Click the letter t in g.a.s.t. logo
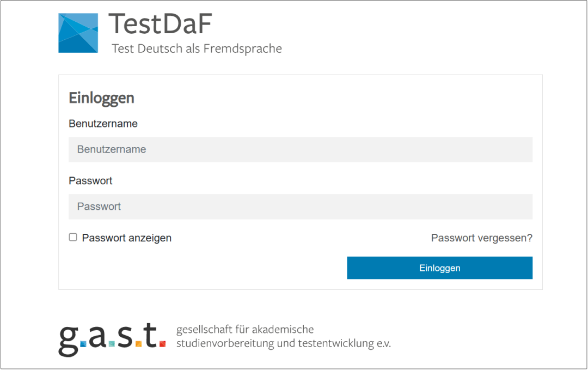 click(x=150, y=335)
